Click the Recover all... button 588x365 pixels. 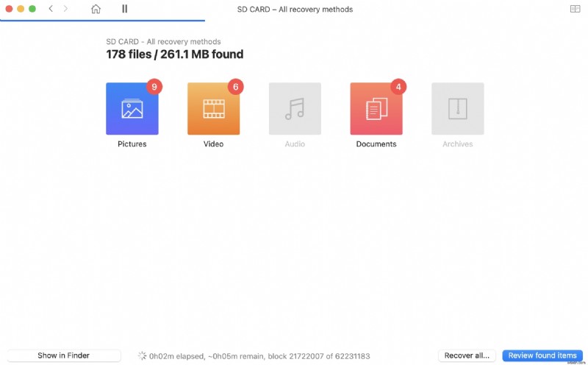(x=467, y=355)
